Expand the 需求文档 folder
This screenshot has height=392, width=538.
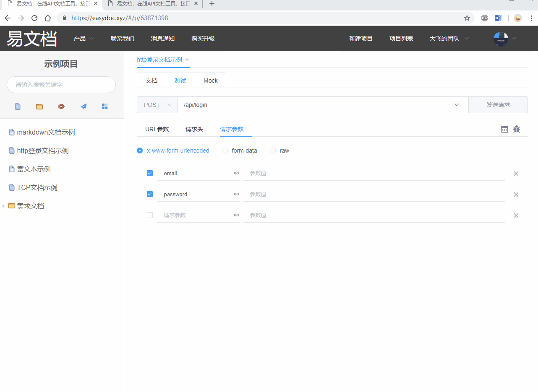coord(4,206)
